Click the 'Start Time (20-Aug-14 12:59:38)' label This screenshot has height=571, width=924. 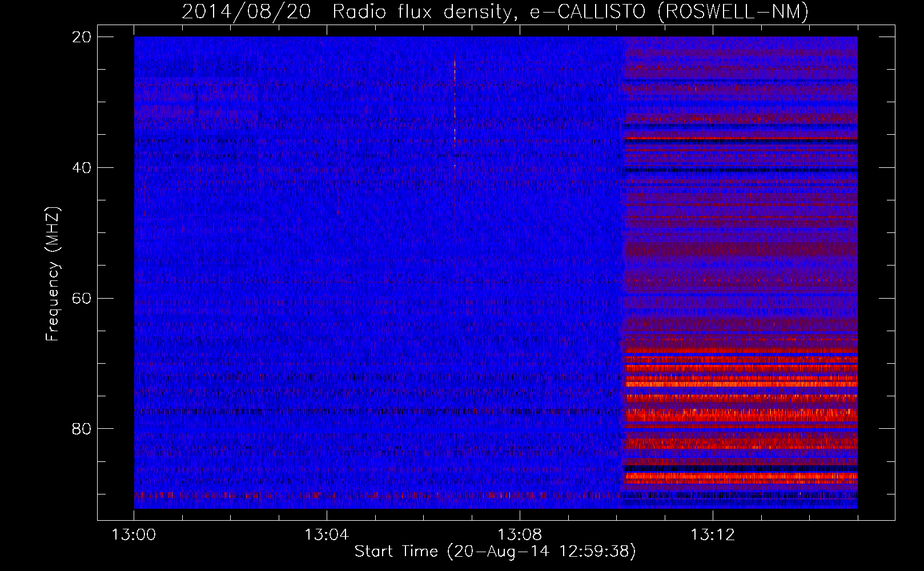(495, 552)
